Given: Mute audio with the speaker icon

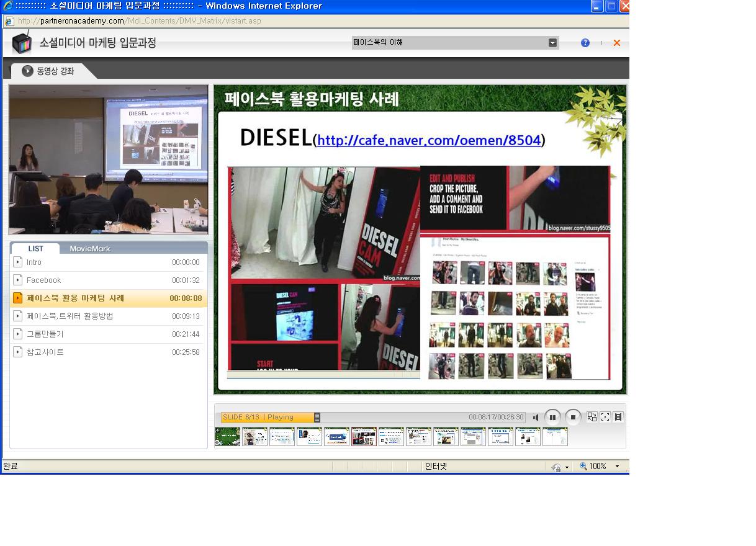Looking at the screenshot, I should (536, 418).
